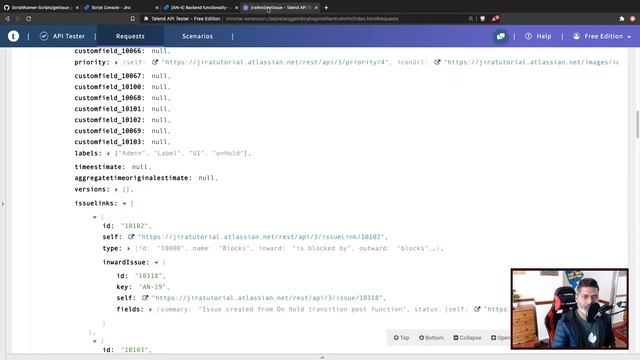Click the API Tester label
640x360 pixels.
pos(69,36)
